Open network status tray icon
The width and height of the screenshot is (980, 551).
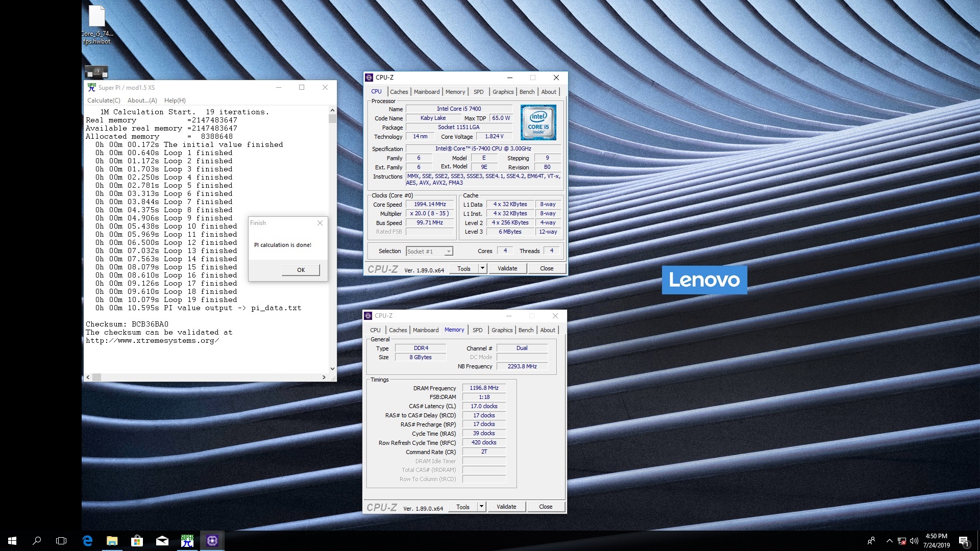click(902, 541)
